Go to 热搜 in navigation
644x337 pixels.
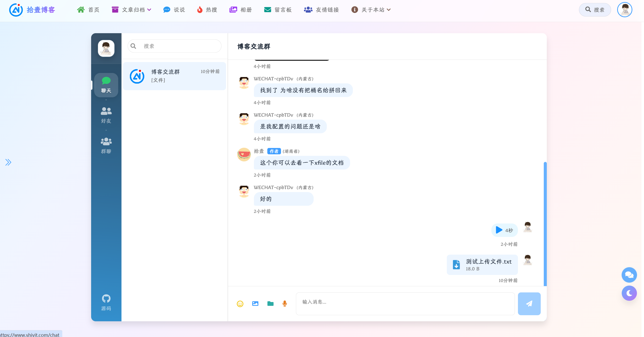(x=207, y=10)
